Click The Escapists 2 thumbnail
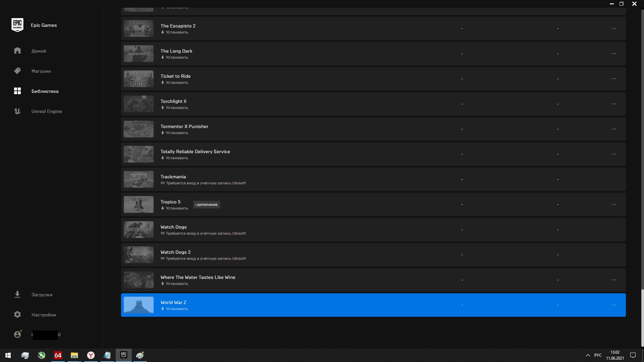The height and width of the screenshot is (362, 644). click(139, 28)
